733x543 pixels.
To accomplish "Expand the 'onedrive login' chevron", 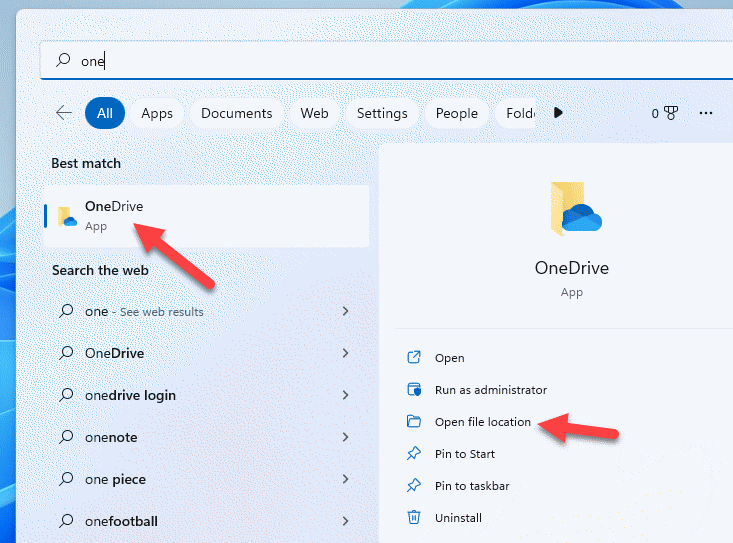I will tap(345, 395).
